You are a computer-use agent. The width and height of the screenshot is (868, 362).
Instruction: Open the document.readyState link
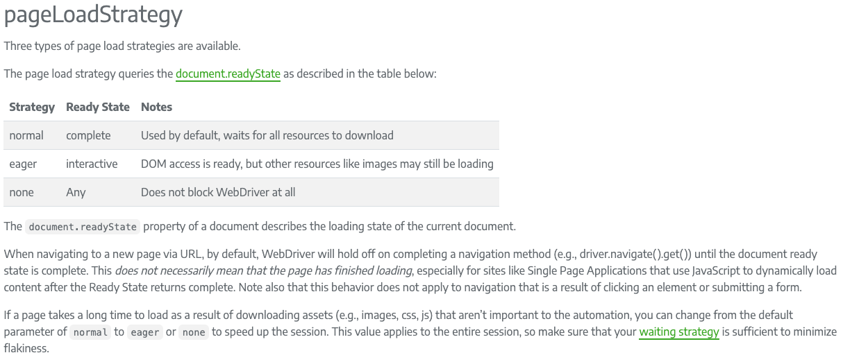coord(228,74)
